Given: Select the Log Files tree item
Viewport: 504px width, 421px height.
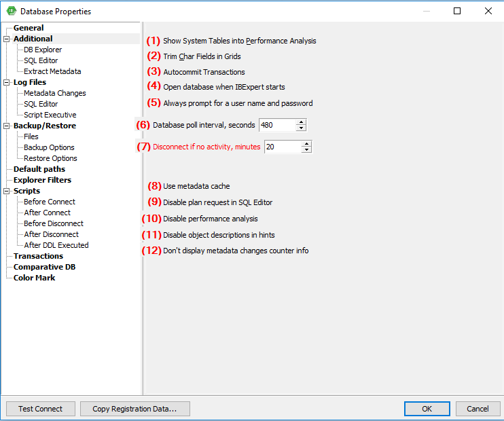Looking at the screenshot, I should click(30, 82).
